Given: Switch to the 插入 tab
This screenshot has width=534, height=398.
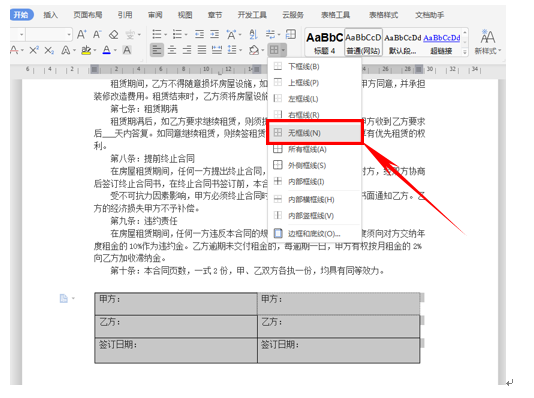Looking at the screenshot, I should pos(50,15).
